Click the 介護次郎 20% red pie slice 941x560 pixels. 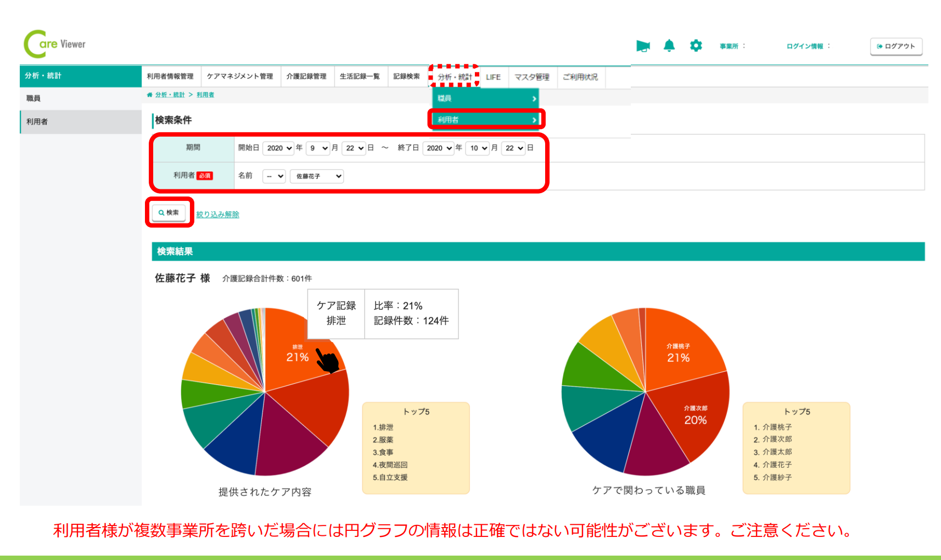coord(695,417)
